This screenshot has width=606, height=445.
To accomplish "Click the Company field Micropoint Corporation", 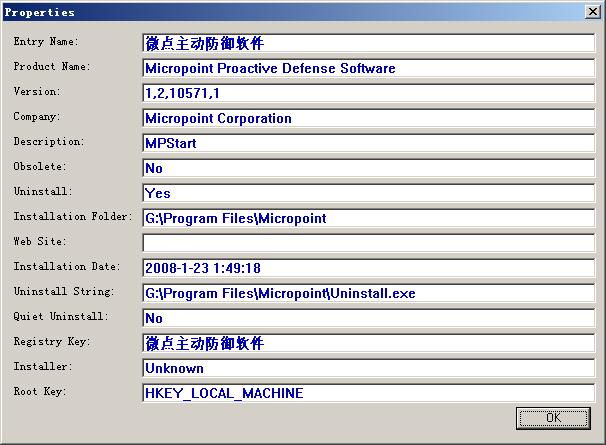I will coord(368,118).
